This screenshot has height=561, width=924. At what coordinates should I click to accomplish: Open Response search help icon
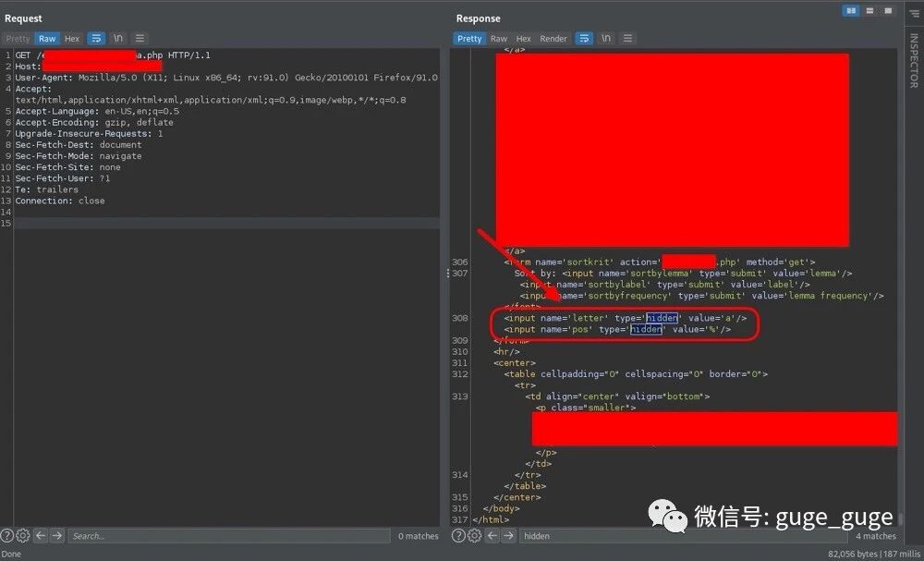click(458, 536)
